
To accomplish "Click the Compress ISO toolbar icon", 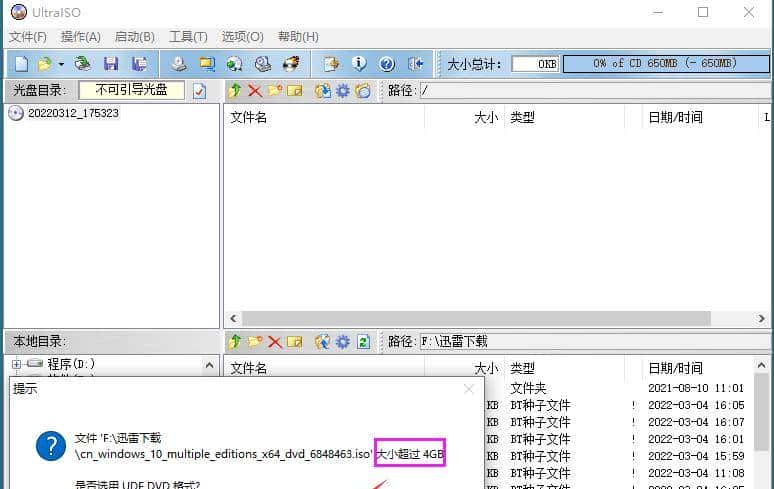I will [x=207, y=64].
